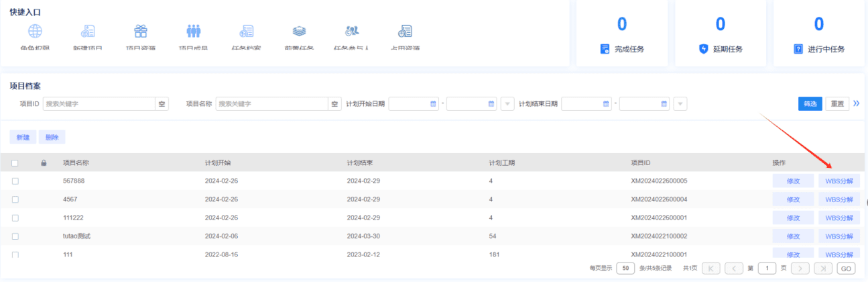Click the 2024-03-30 end date cell
Screen dimensions: 868x282
364,236
